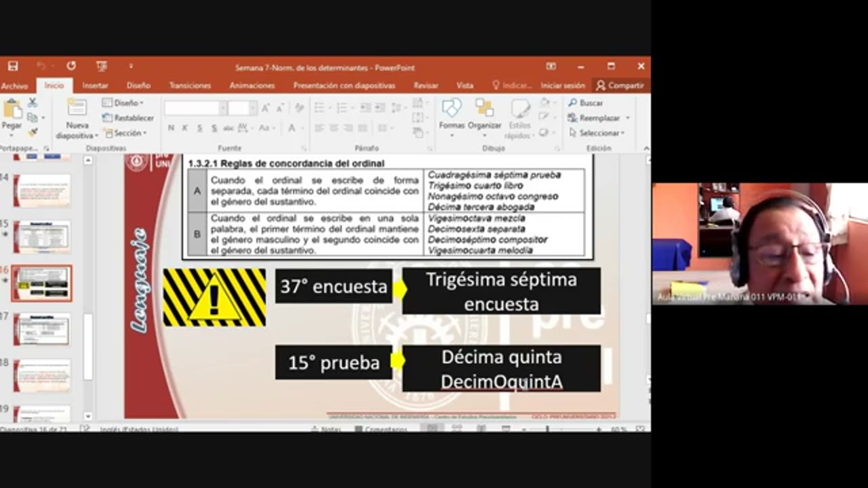Open the Revisar tab

[x=426, y=85]
